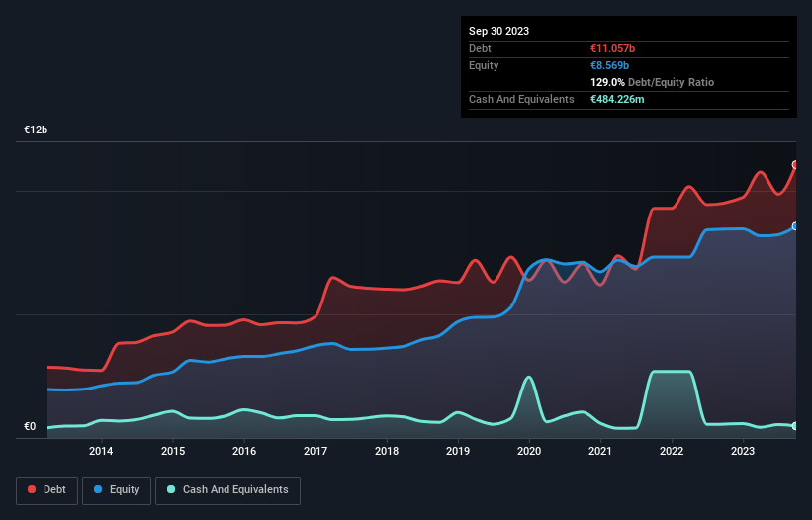Click the 2020 x-axis label
This screenshot has width=812, height=520.
click(x=529, y=451)
